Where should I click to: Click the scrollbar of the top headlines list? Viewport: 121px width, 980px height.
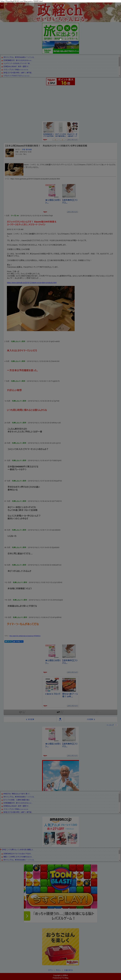pyautogui.click(x=119, y=67)
